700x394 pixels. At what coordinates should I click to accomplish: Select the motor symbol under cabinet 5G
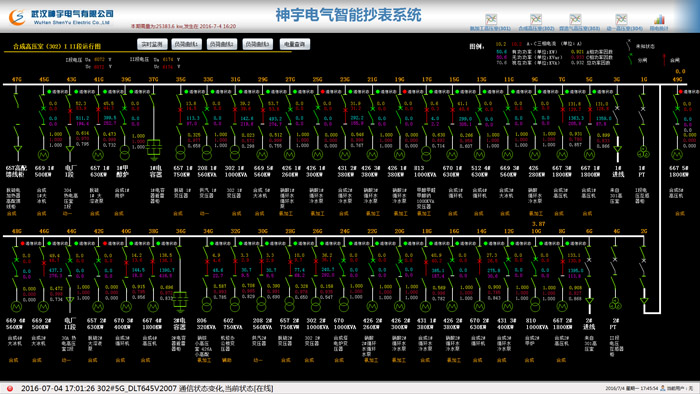coord(589,155)
